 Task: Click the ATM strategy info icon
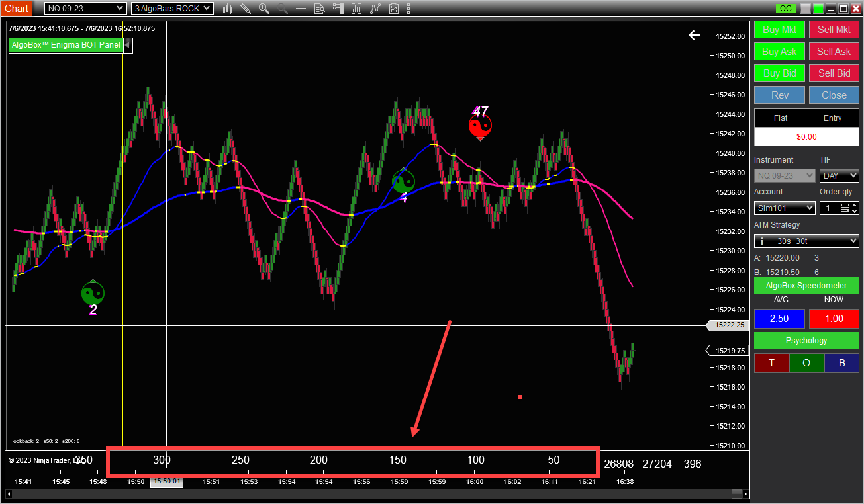point(762,241)
